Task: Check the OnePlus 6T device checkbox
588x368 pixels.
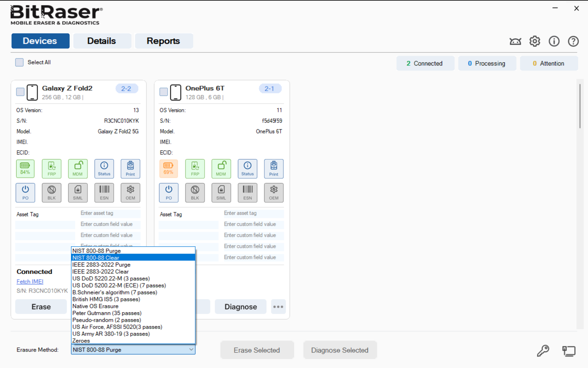Action: click(164, 92)
